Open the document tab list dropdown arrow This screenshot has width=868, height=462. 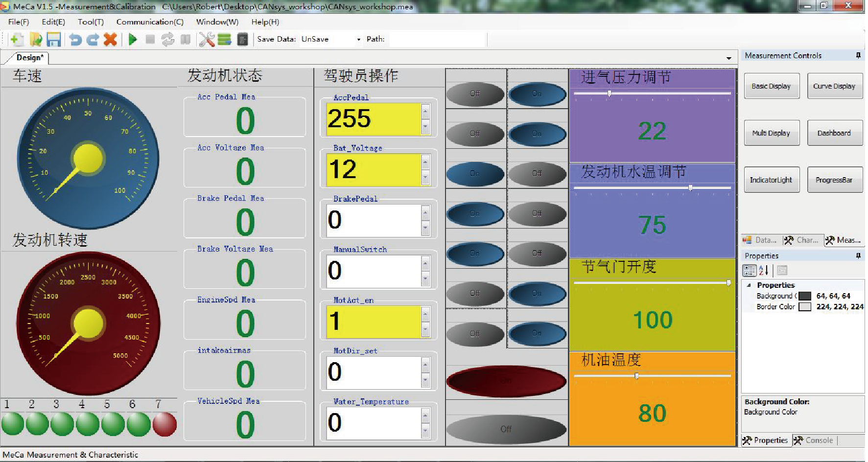[x=728, y=58]
